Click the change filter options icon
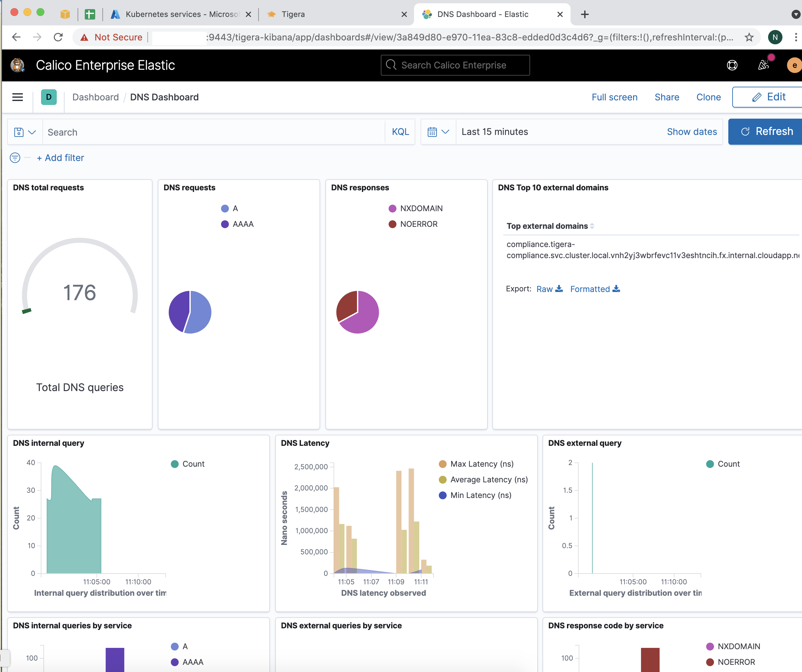Screen dimensions: 802x672 tap(15, 158)
